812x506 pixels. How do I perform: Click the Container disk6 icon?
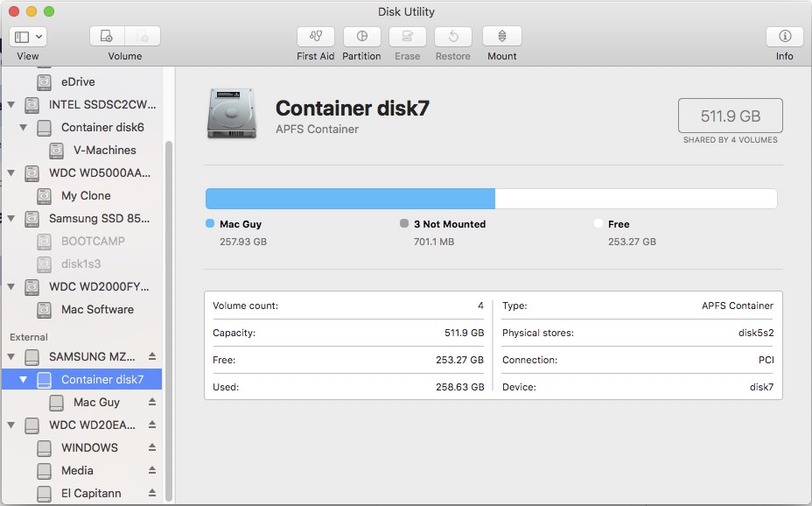(x=45, y=128)
